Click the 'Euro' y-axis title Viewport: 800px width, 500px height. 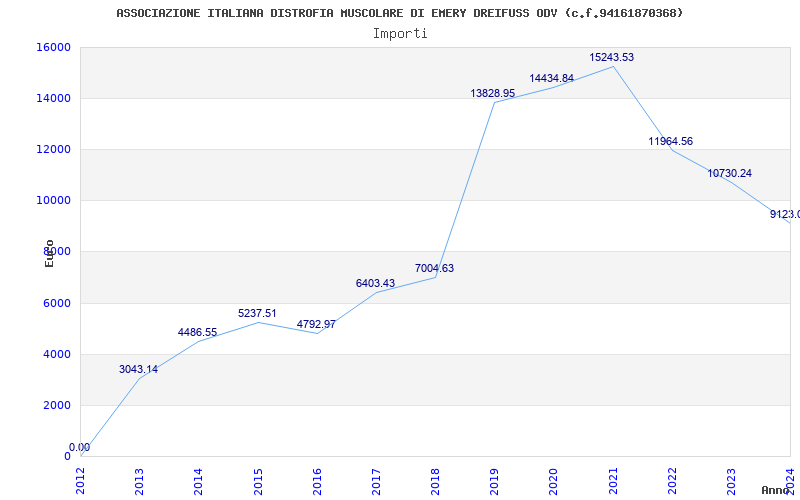[x=49, y=253]
